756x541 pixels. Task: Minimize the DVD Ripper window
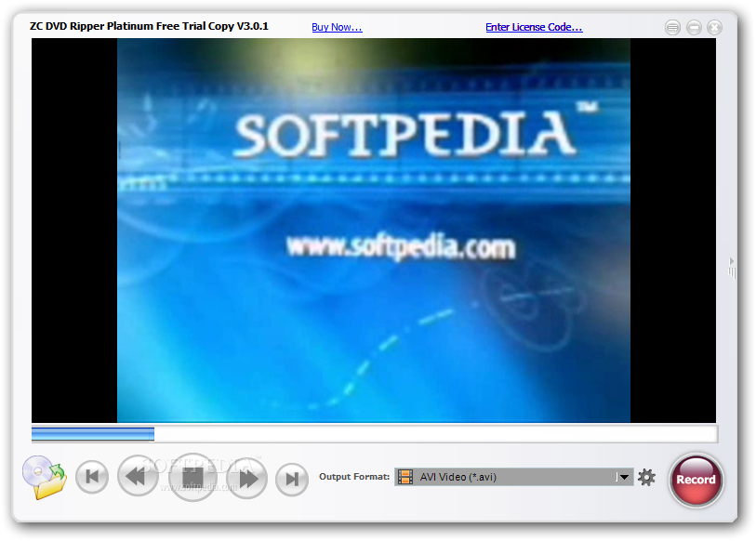[694, 28]
